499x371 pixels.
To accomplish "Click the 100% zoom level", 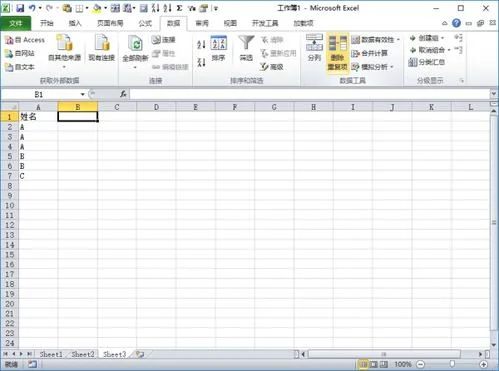I will [403, 364].
